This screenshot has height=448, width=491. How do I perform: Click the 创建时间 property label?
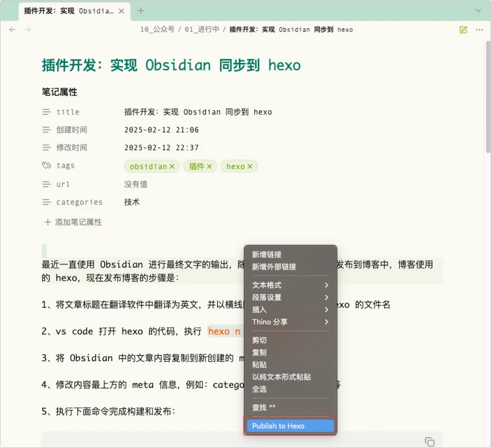coord(72,130)
